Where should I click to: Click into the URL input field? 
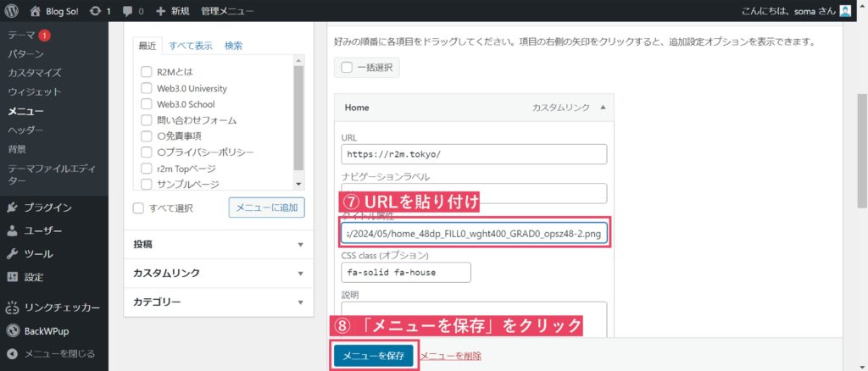point(474,154)
